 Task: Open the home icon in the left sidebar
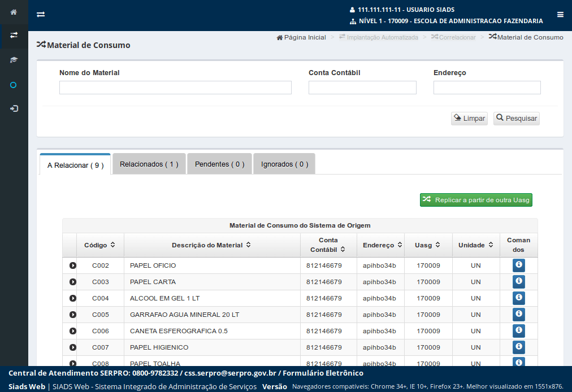[x=14, y=12]
